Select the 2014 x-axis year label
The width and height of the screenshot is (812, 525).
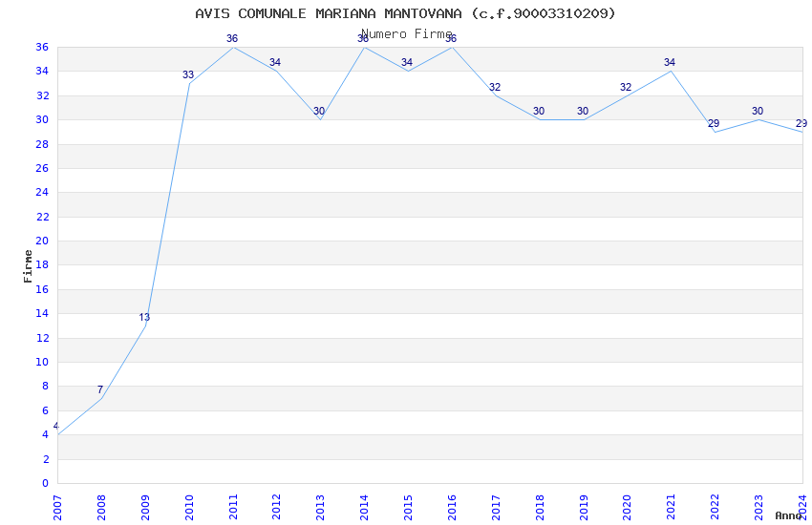click(365, 508)
